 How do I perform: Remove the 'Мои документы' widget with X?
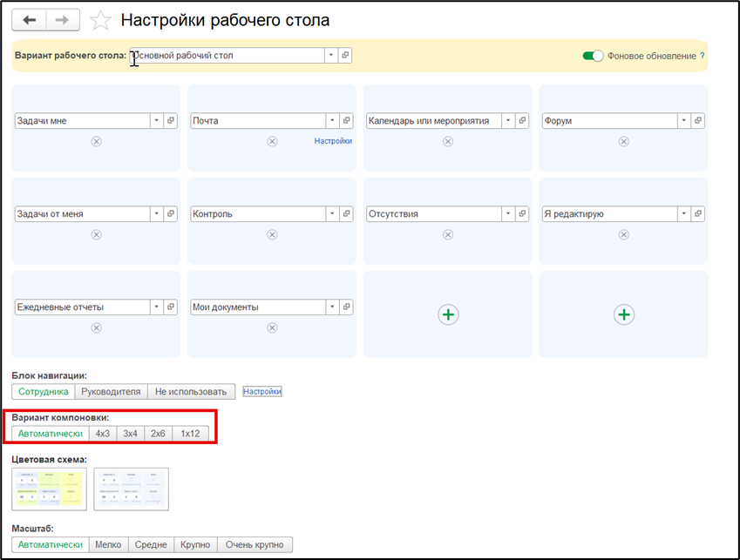point(272,327)
